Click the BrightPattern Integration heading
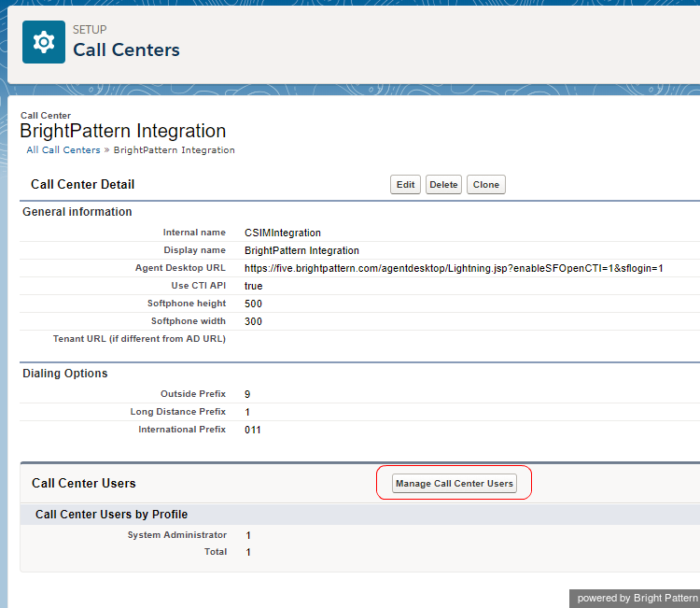This screenshot has height=608, width=700. coord(123,131)
